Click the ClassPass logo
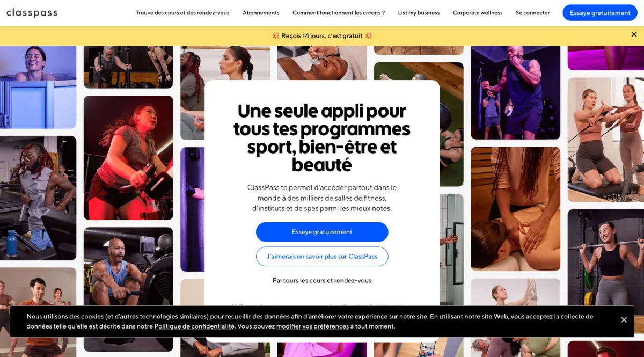The width and height of the screenshot is (644, 357). pyautogui.click(x=32, y=13)
